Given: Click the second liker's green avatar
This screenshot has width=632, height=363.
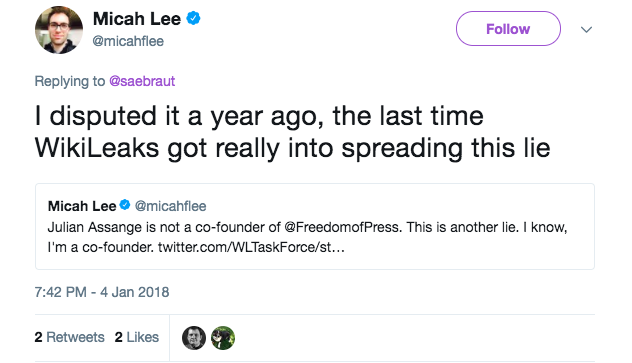Looking at the screenshot, I should (223, 338).
